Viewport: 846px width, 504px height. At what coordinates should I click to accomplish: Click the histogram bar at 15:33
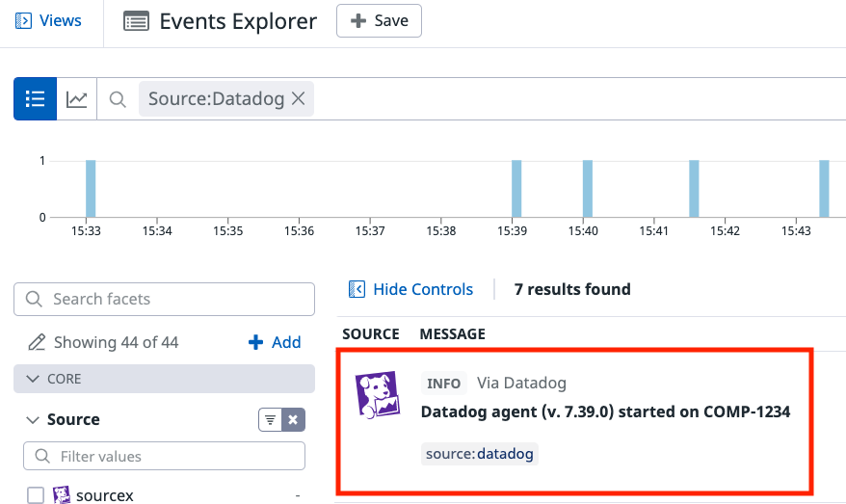tap(91, 189)
